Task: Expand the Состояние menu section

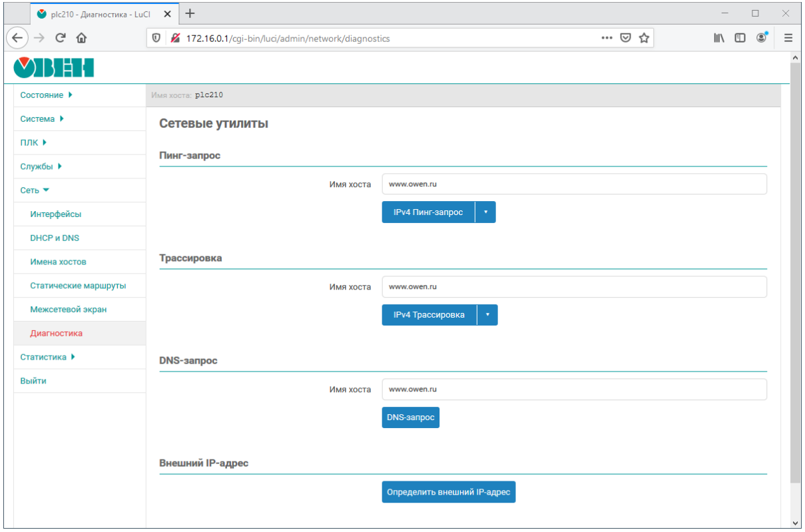Action: pyautogui.click(x=46, y=95)
